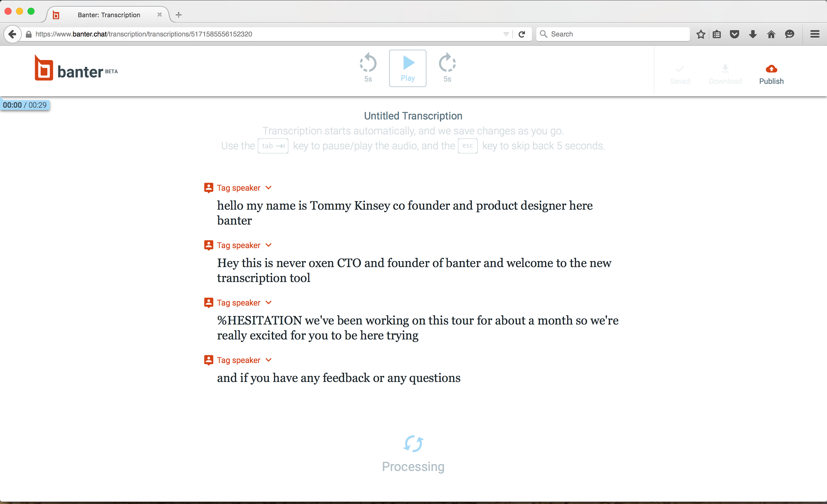Click the reload page icon

(x=521, y=34)
